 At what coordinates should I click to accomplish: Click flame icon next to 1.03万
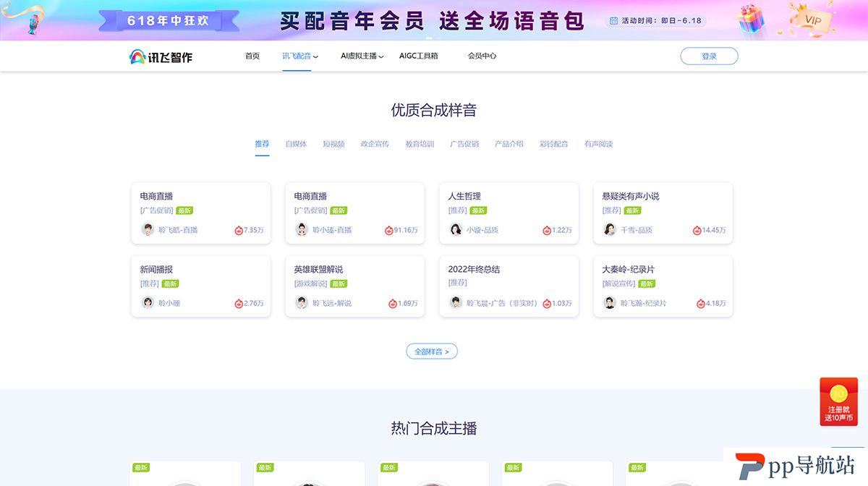[x=547, y=303]
